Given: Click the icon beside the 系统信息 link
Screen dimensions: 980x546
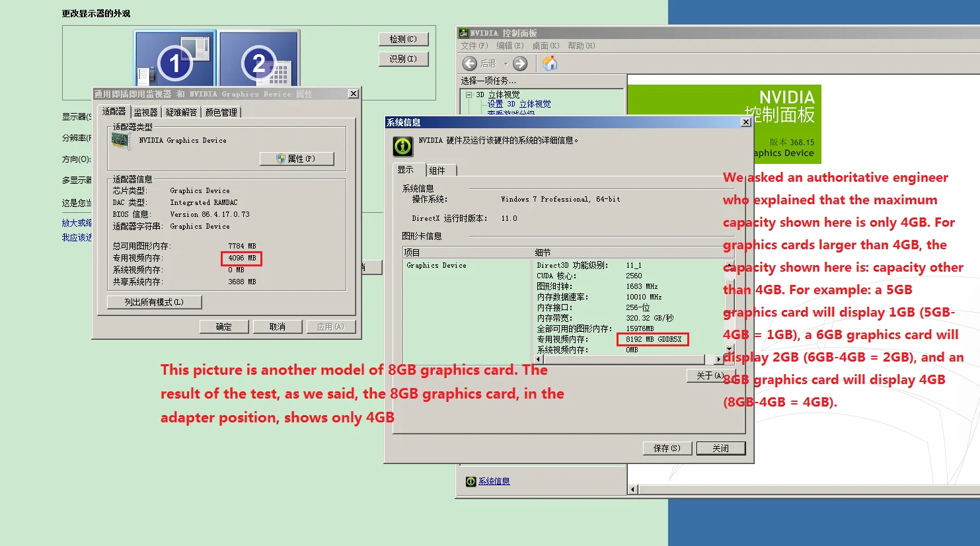Looking at the screenshot, I should pyautogui.click(x=471, y=481).
